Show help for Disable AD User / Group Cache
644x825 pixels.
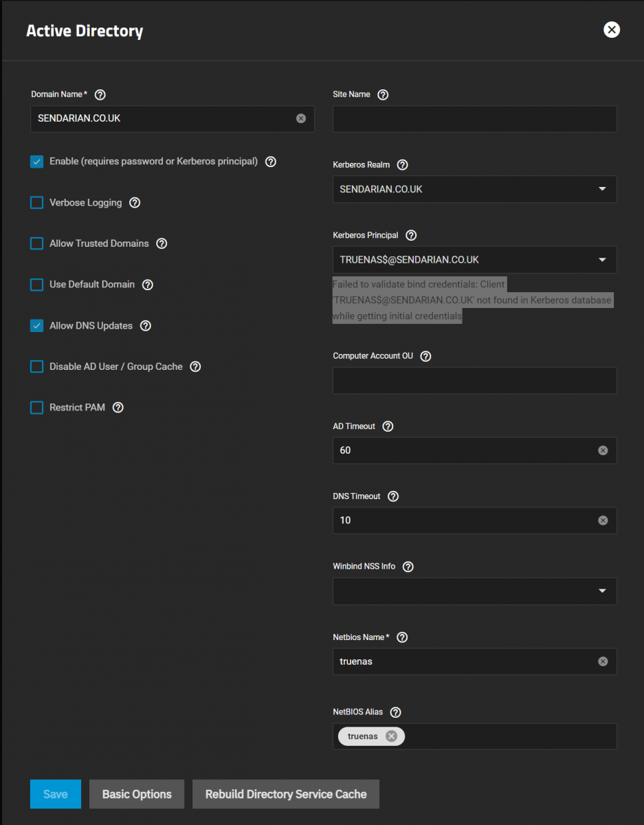(195, 366)
